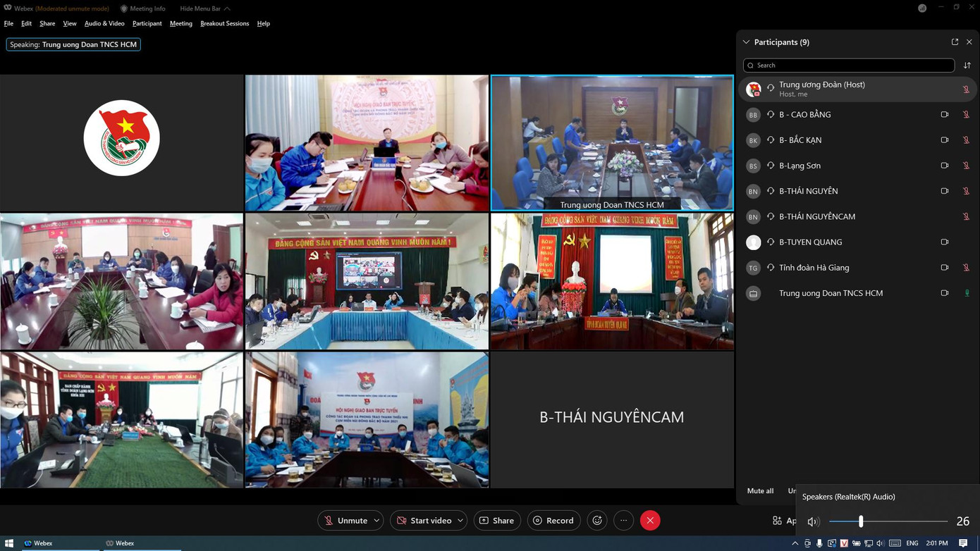
Task: Open the emoji reactions panel
Action: click(x=596, y=520)
